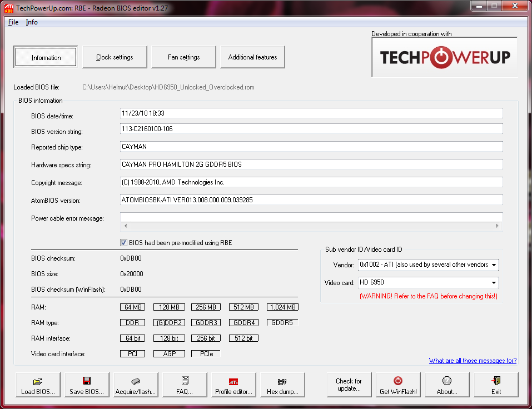Click the power cable message scrollbar track
Image resolution: width=532 pixels, height=409 pixels.
click(311, 226)
